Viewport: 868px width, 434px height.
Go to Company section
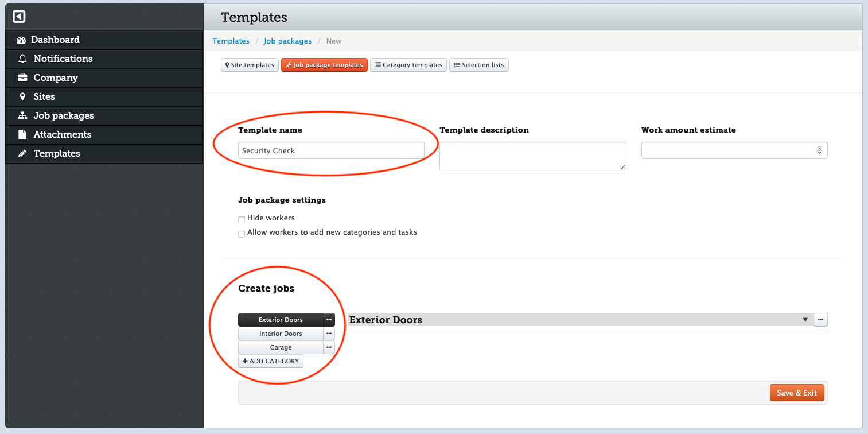[x=104, y=77]
